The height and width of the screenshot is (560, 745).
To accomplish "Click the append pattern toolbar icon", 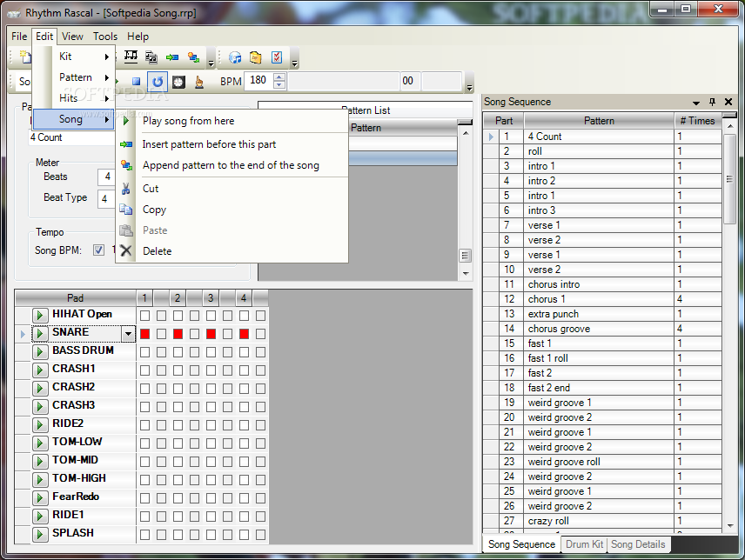I will [193, 57].
